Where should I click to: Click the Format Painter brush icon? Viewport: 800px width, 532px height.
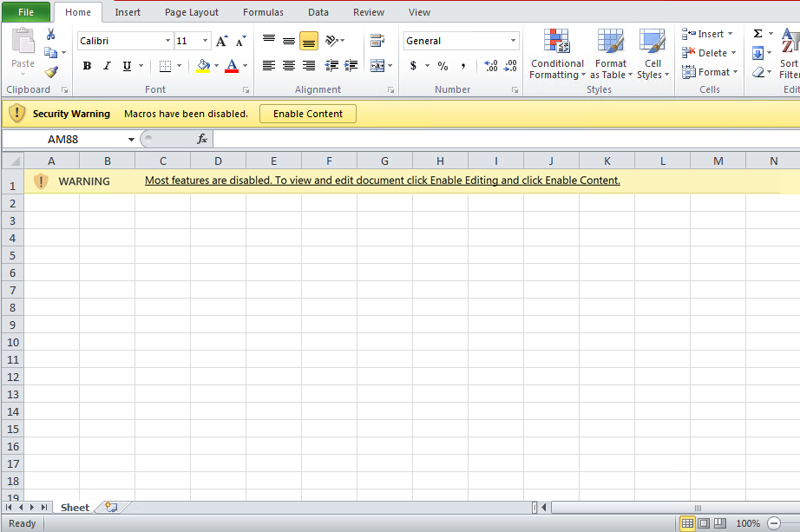click(x=51, y=72)
